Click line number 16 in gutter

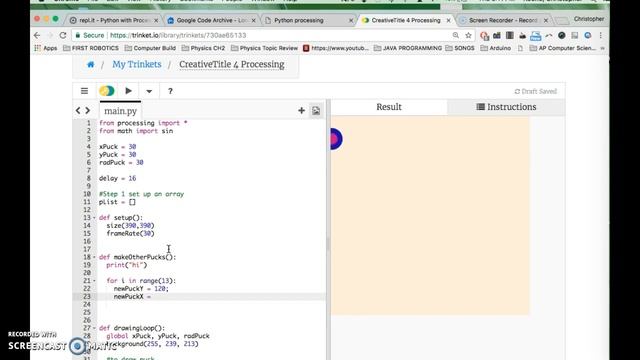87,242
